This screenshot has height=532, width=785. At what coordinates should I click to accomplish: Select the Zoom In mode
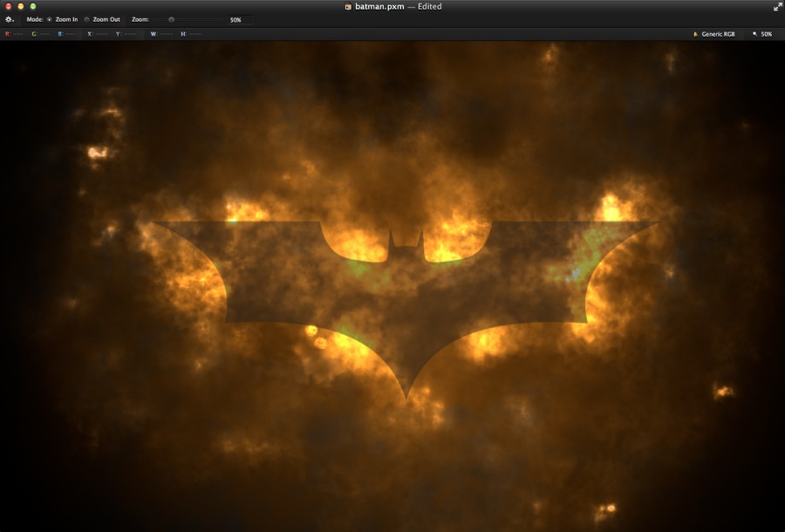[x=49, y=19]
